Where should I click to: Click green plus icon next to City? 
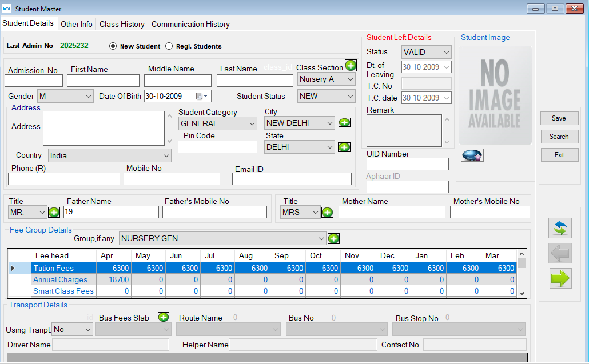tap(344, 122)
